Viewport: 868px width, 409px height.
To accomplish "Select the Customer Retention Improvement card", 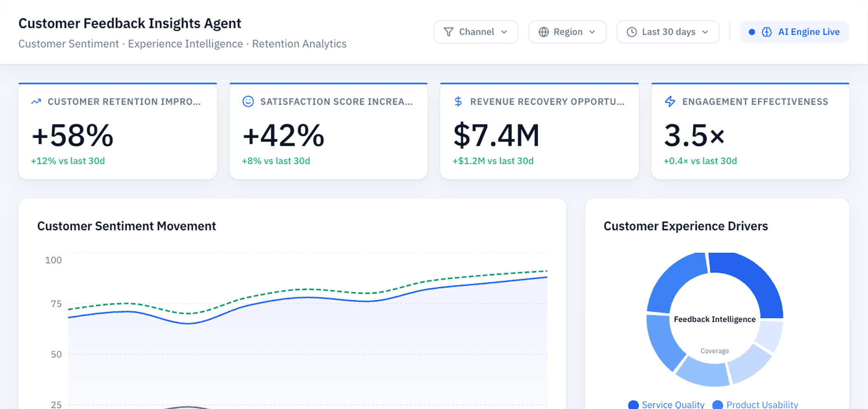I will (118, 131).
